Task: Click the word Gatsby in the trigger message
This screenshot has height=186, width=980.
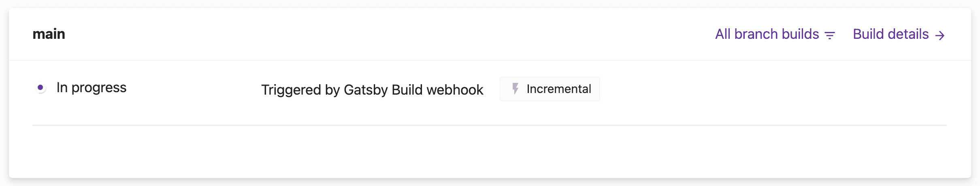Action: [x=366, y=90]
